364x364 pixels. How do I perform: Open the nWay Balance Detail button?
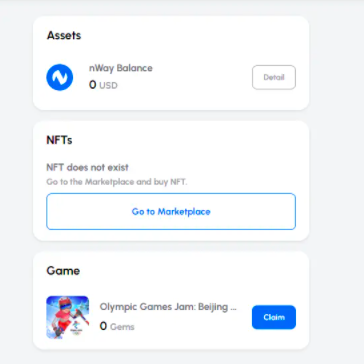point(274,77)
